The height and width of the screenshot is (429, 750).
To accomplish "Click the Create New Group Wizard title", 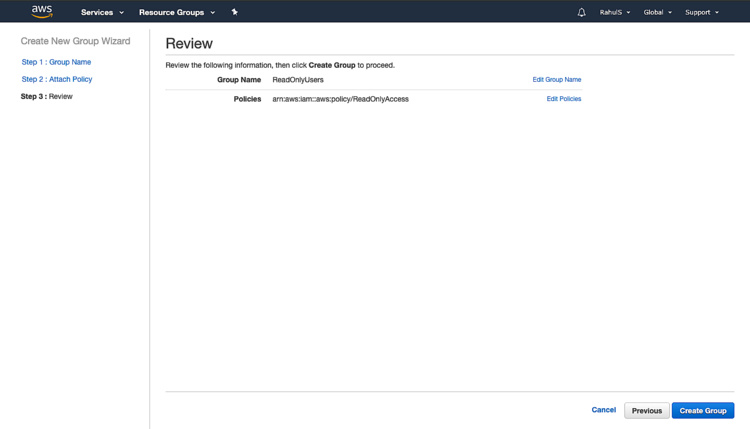I will point(76,41).
